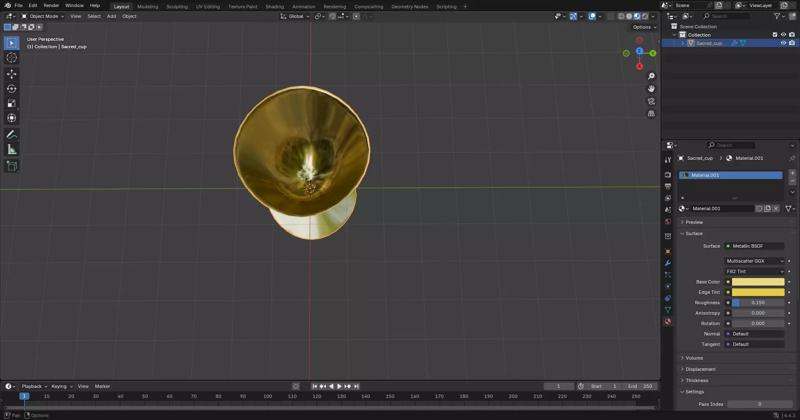Toggle Collection visibility eye in outliner
This screenshot has width=800, height=420.
click(x=783, y=35)
